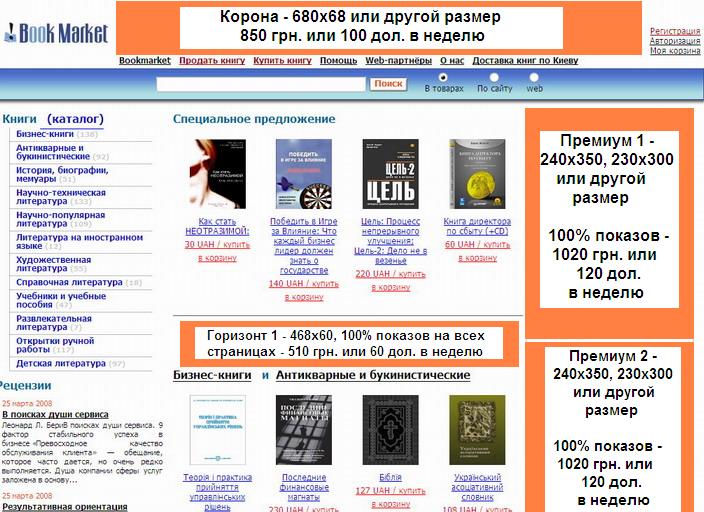
Task: Open 'Детская литература' category
Action: tap(61, 363)
